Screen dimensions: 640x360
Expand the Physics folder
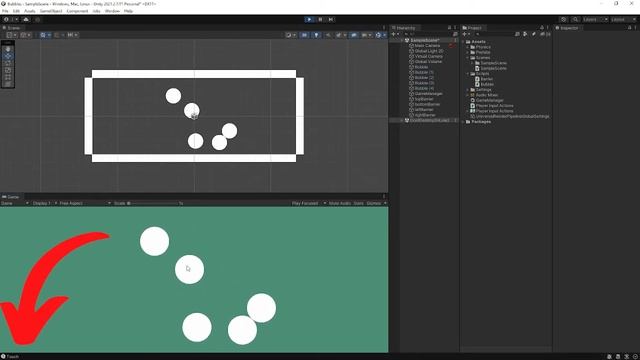click(468, 47)
